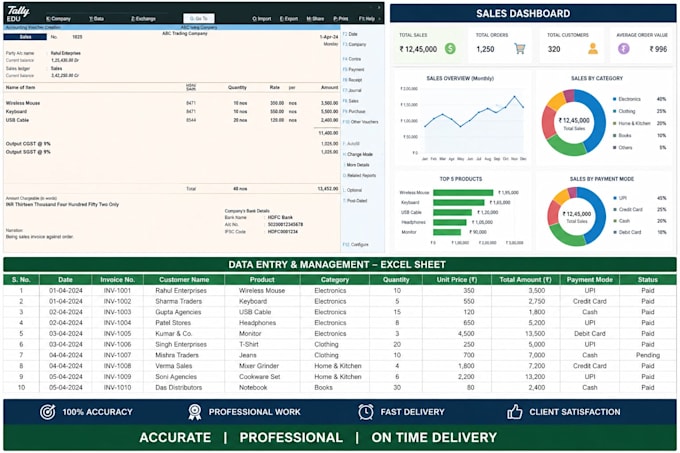Select F4 Contra voucher type
680x453 pixels.
[352, 59]
